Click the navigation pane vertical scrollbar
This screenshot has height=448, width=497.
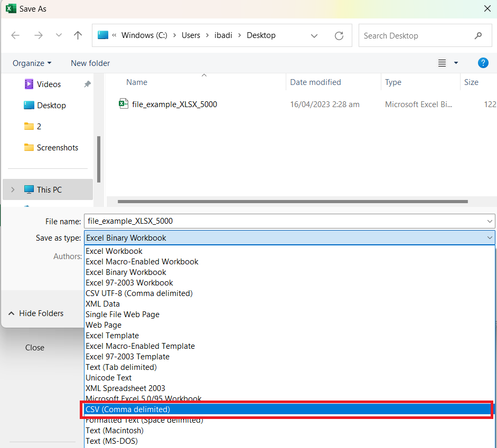click(x=99, y=159)
